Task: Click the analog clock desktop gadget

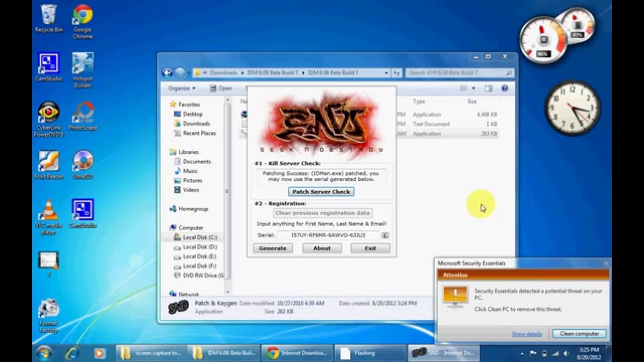Action: coord(573,108)
